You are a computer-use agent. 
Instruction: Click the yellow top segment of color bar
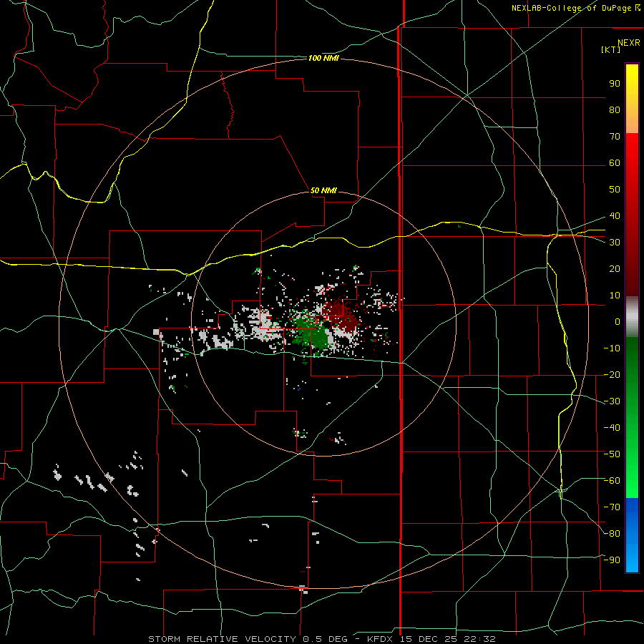(x=632, y=99)
